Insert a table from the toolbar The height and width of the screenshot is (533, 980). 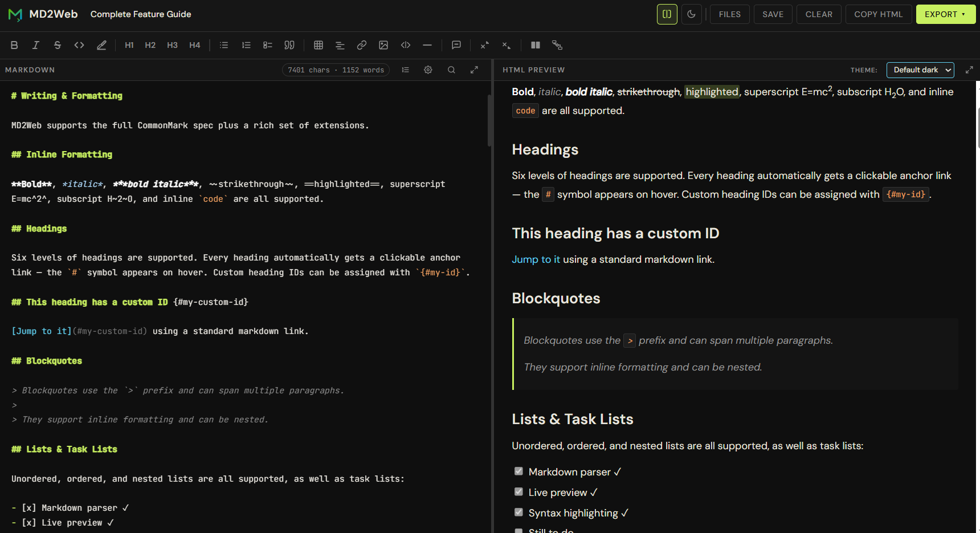coord(318,45)
